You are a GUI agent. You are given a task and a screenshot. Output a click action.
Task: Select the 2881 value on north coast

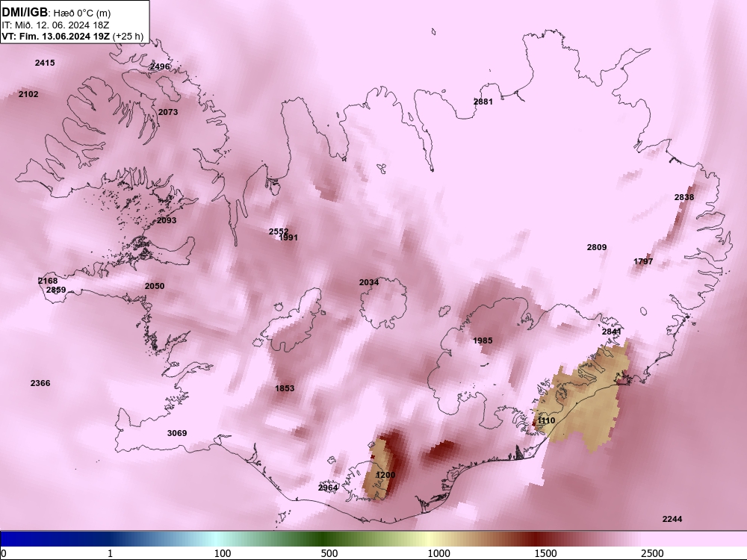[x=483, y=102]
